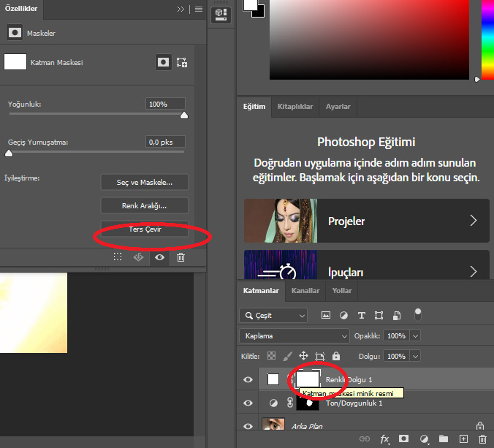Create a new group folder
Image resolution: width=494 pixels, height=448 pixels.
pos(444,438)
